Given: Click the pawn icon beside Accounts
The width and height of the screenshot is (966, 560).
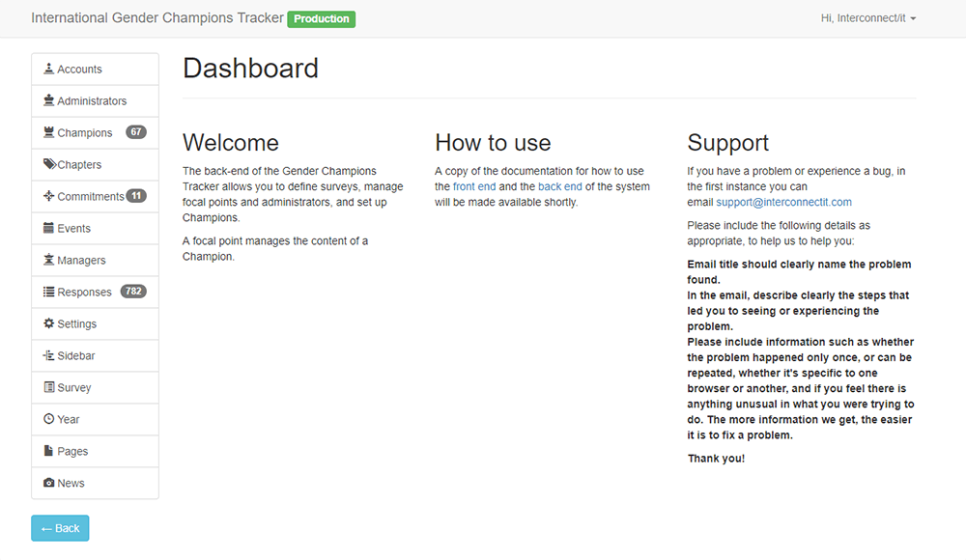Looking at the screenshot, I should [x=48, y=70].
